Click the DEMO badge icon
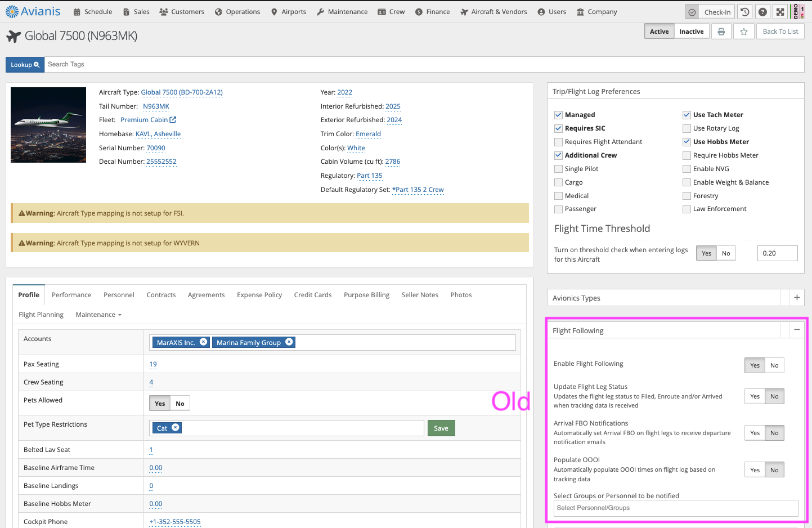This screenshot has height=528, width=812. coord(797,12)
